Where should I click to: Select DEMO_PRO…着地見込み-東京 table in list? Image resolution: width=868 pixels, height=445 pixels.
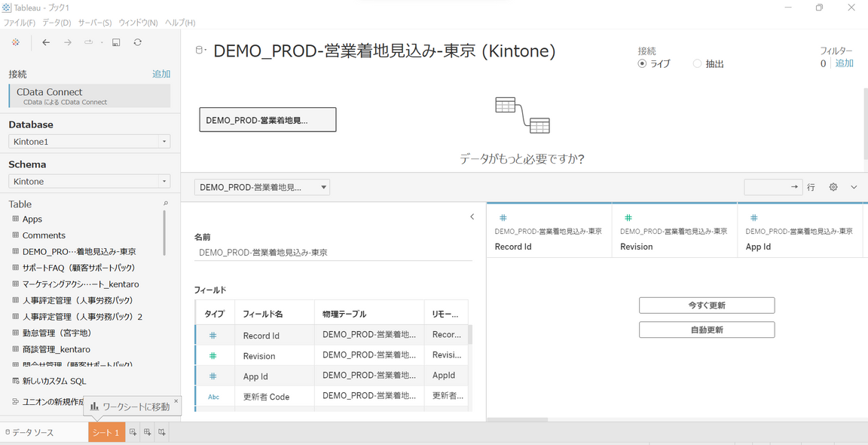(x=79, y=251)
